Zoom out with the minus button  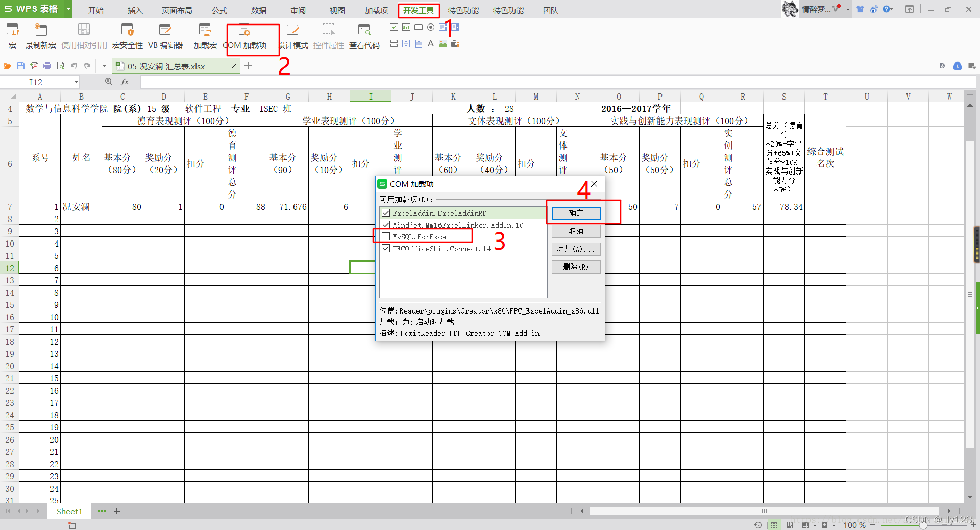tap(873, 525)
